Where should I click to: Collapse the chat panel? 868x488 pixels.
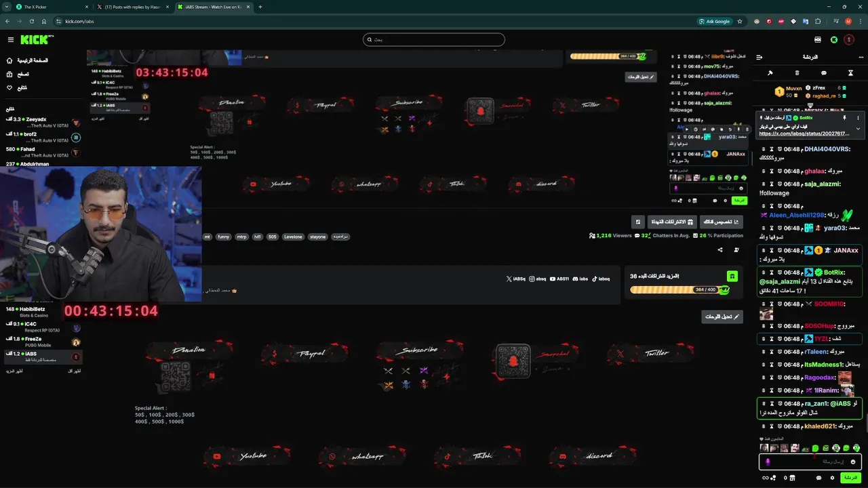[759, 57]
